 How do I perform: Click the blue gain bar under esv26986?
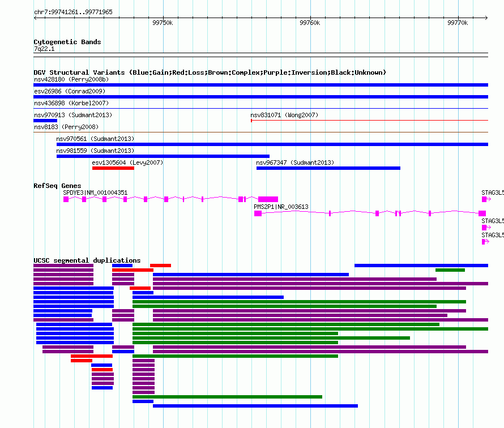coord(260,97)
